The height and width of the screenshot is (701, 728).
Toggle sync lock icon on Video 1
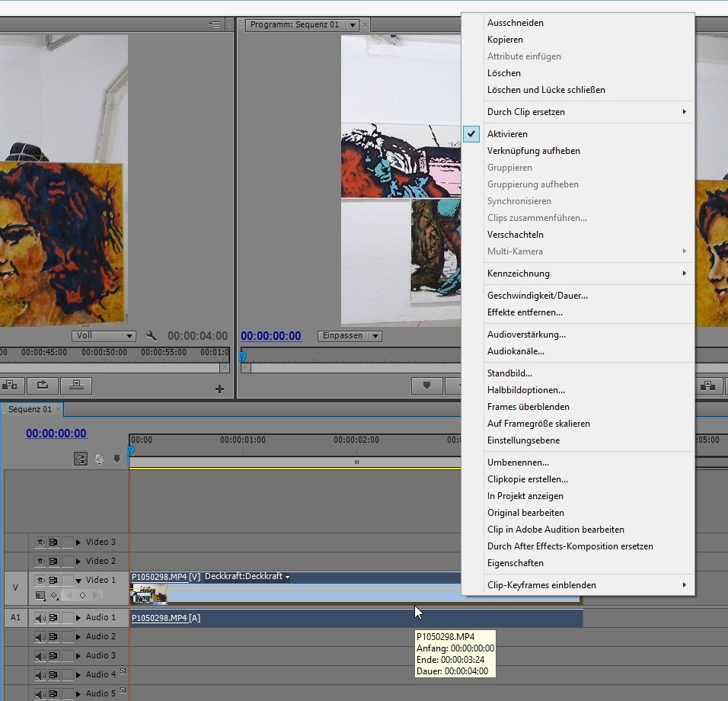point(53,580)
